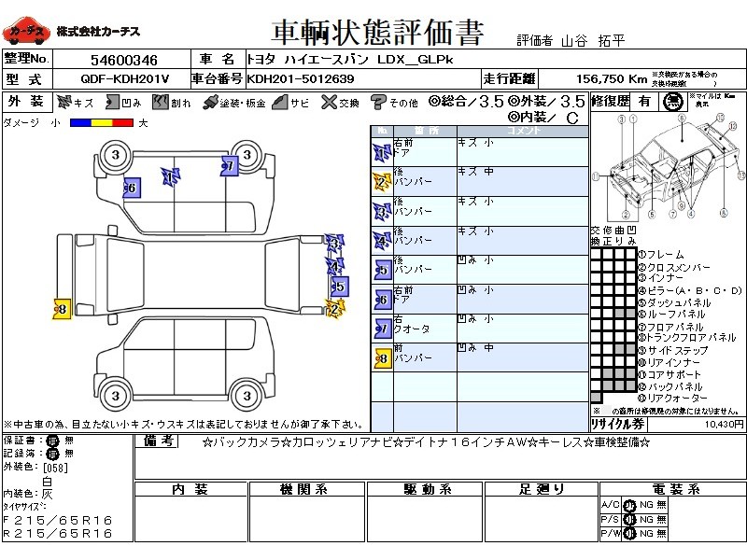
Task: Click the chassis number KDH201-5012639
Action: (x=300, y=79)
